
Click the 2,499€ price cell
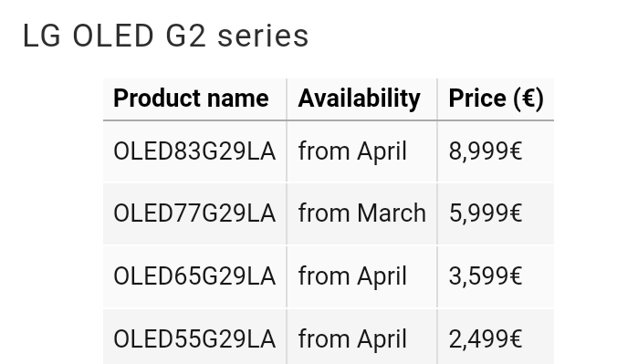[496, 337]
